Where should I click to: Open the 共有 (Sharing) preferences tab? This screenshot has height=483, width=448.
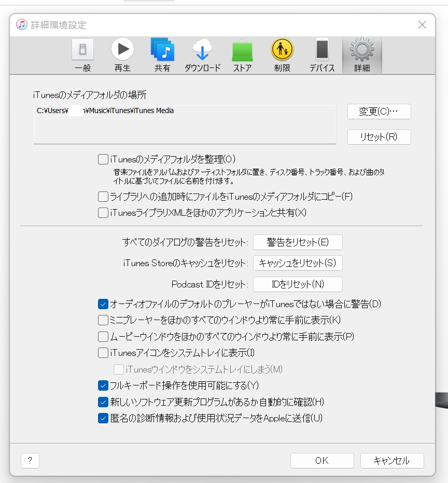[162, 56]
